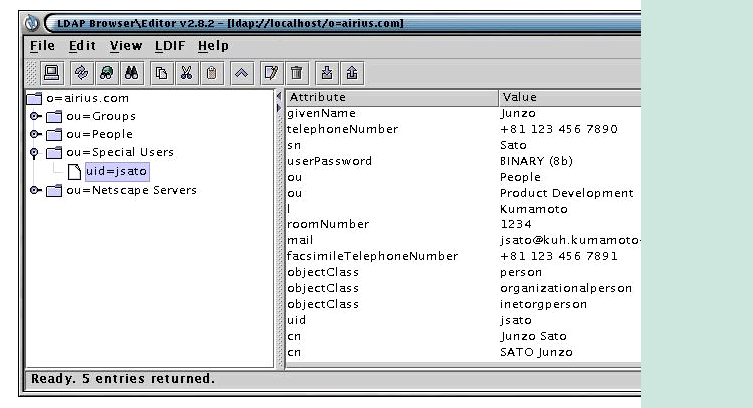Open the Edit menu
This screenshot has width=753, height=408.
point(82,46)
